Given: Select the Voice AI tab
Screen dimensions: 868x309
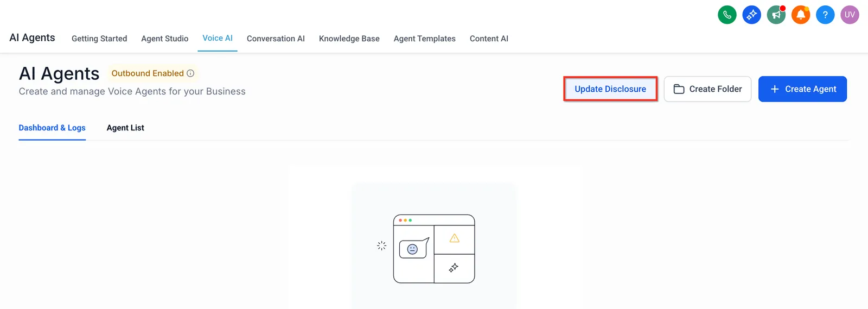Looking at the screenshot, I should tap(218, 38).
